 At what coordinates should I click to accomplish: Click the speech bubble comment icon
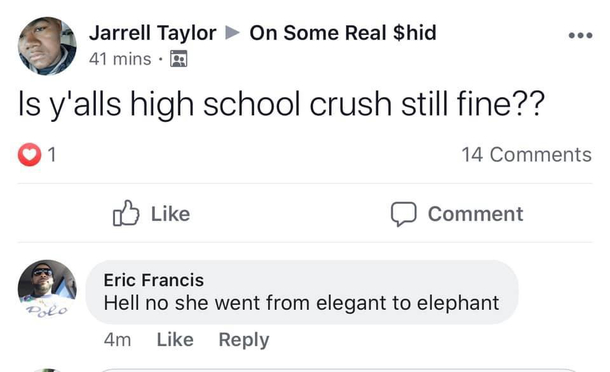404,214
